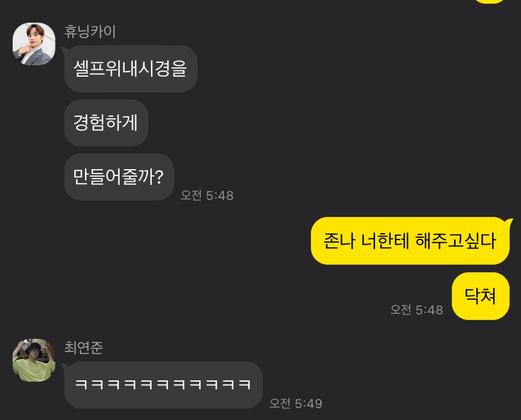The height and width of the screenshot is (420, 521).
Task: Click the last ㅋ in 최연준's message
Action: pyautogui.click(x=245, y=384)
